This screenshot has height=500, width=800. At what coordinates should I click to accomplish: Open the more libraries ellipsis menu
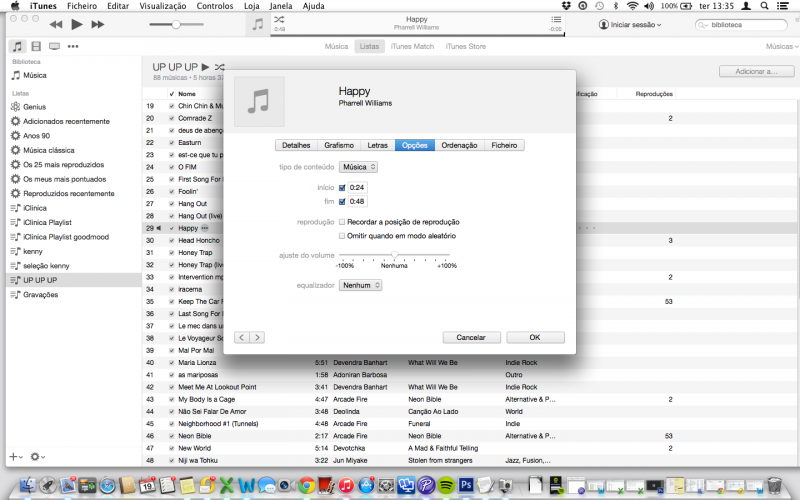point(73,46)
